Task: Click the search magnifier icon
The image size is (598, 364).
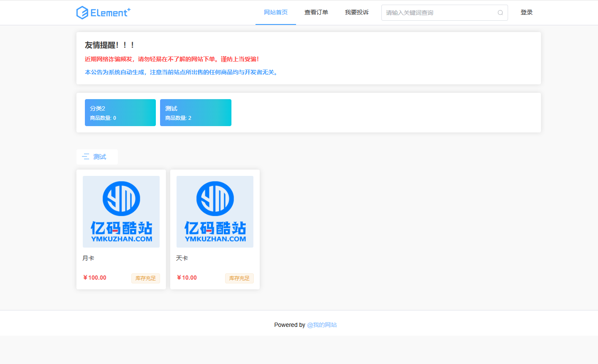Action: (x=500, y=13)
